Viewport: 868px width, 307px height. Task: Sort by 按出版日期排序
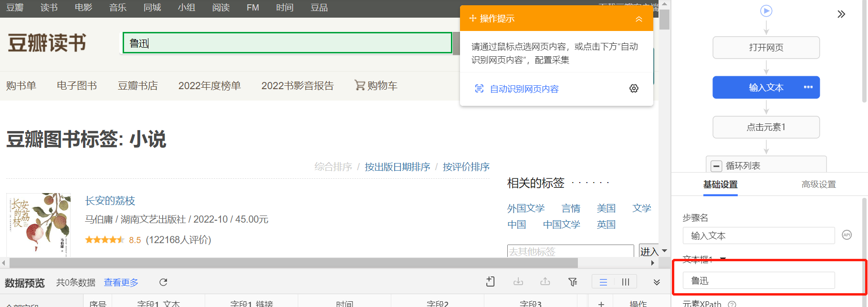coord(397,167)
